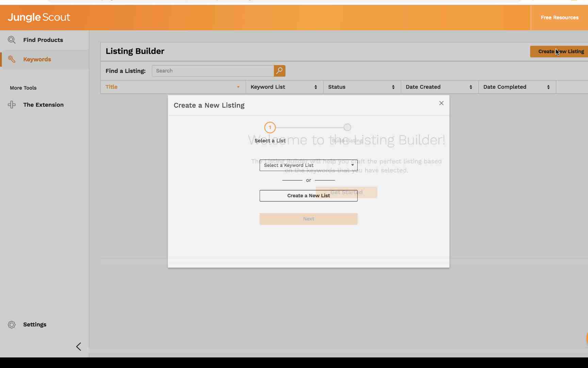This screenshot has width=588, height=368.
Task: Select Find Products in sidebar
Action: coord(43,40)
